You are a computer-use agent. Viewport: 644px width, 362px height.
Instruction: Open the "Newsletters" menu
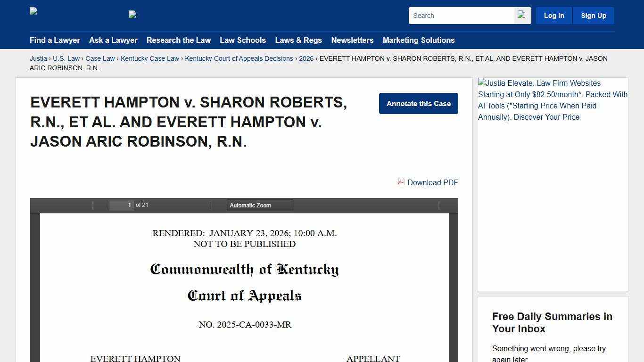[x=352, y=41]
